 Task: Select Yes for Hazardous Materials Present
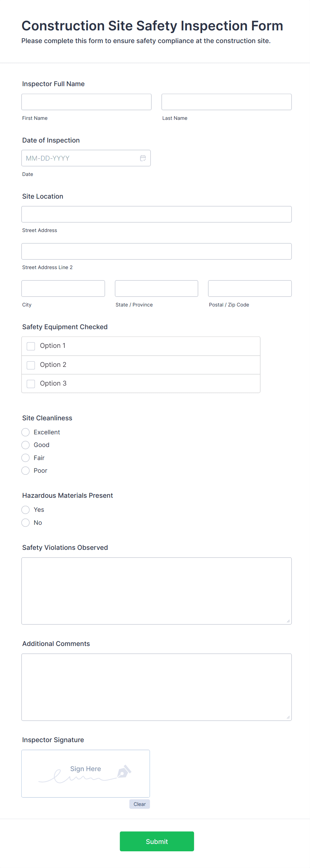pos(25,510)
